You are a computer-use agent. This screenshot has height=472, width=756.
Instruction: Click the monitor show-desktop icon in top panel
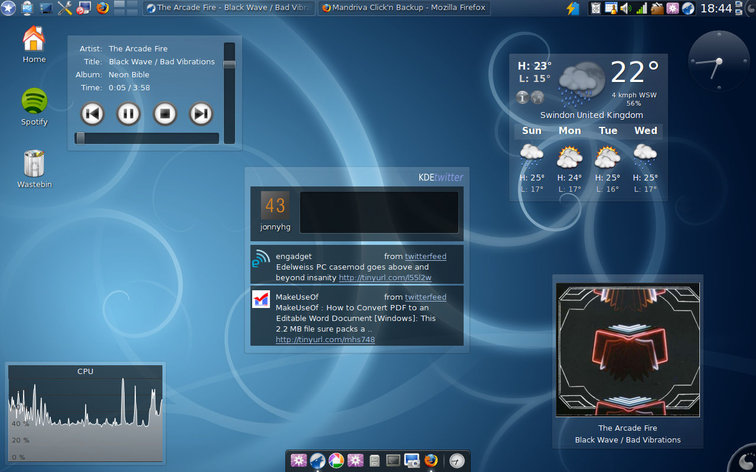(46, 8)
